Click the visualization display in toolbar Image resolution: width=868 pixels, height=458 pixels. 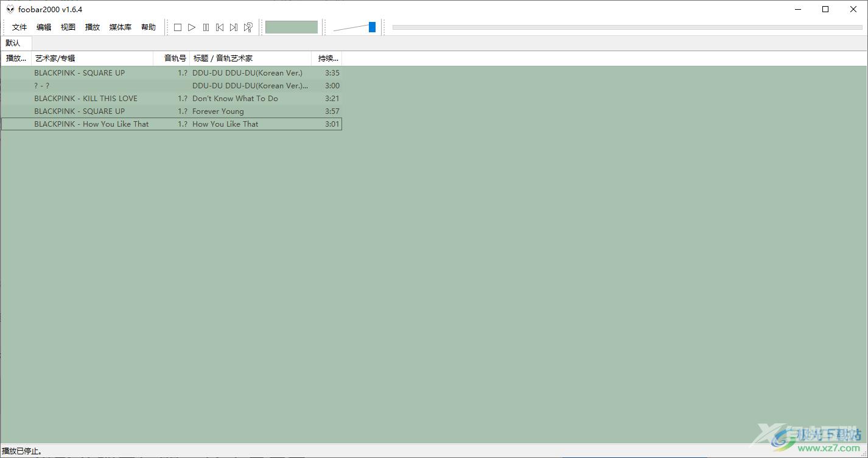click(292, 27)
